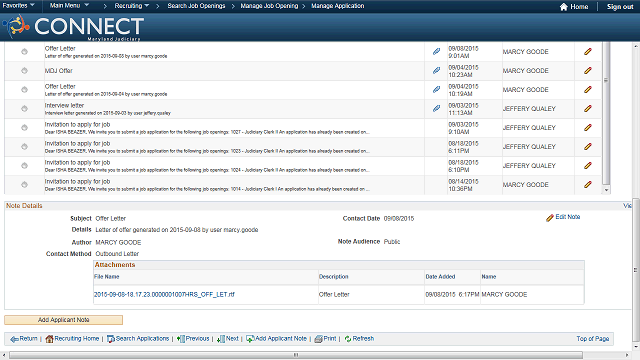Edit invitation note dated 08/18/2015 6:10PM
Screen dimensions: 640x360
[588, 165]
